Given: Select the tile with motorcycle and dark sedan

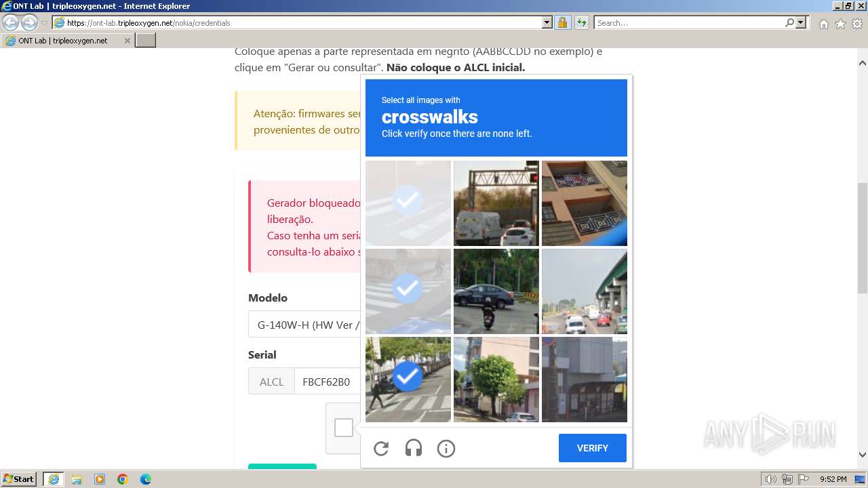Looking at the screenshot, I should (x=496, y=291).
